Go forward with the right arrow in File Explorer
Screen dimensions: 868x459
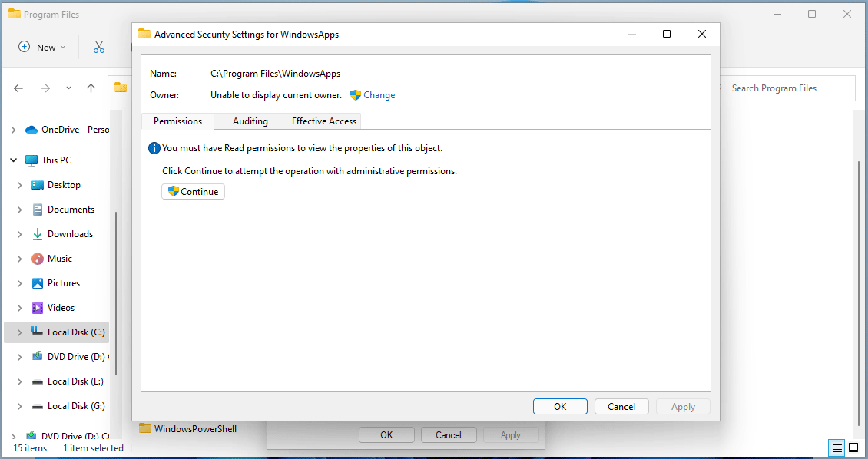[45, 88]
